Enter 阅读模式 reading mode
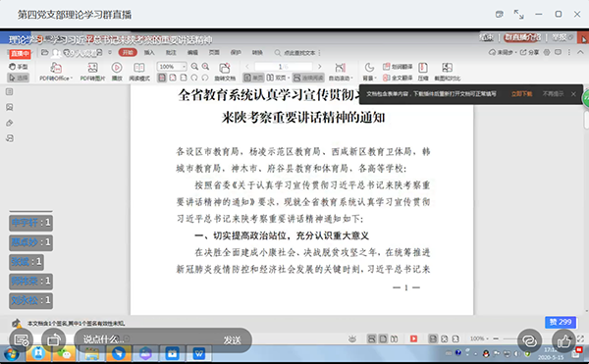 139,72
